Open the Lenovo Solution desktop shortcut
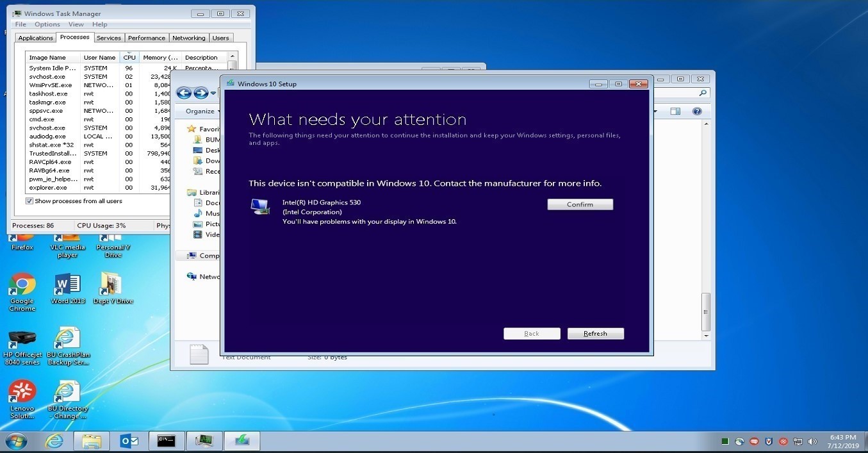The height and width of the screenshot is (453, 868). click(22, 400)
